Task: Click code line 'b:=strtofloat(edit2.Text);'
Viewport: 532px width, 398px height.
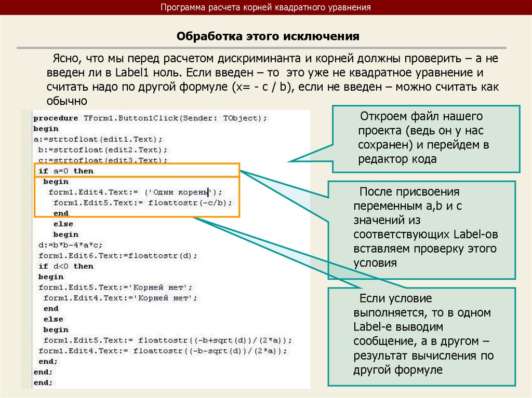Action: (x=102, y=150)
